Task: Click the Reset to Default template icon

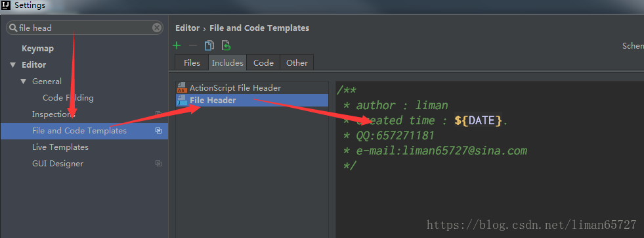Action: coord(226,45)
